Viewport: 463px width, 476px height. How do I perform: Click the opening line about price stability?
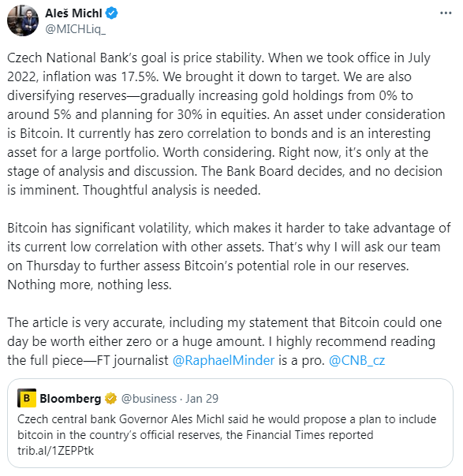coord(218,58)
